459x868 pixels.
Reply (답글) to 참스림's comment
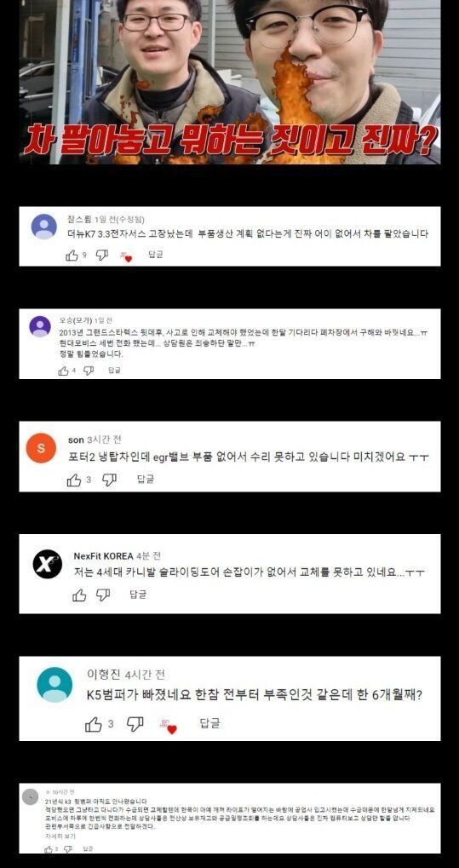pyautogui.click(x=156, y=255)
